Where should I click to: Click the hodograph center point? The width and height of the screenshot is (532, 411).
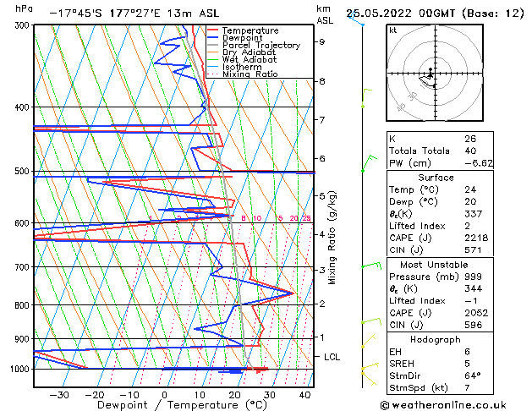pos(435,74)
